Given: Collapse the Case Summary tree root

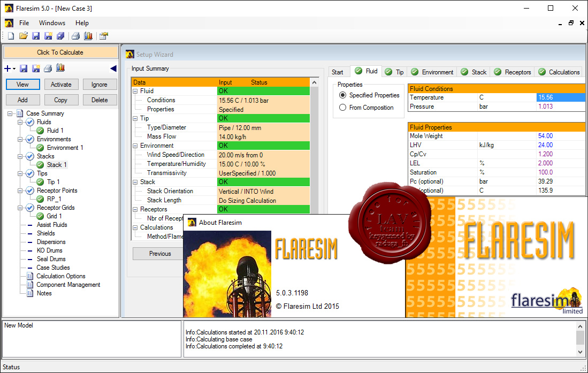Looking at the screenshot, I should coord(10,113).
